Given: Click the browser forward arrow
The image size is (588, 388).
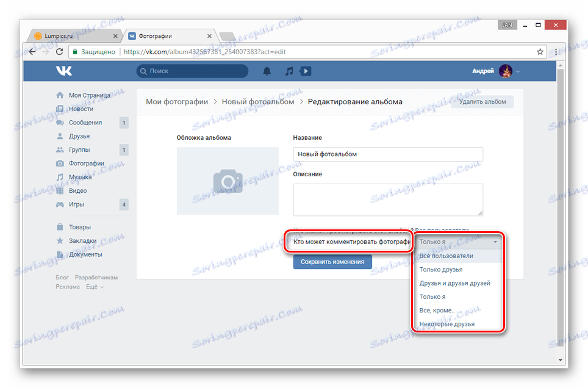Looking at the screenshot, I should 46,52.
